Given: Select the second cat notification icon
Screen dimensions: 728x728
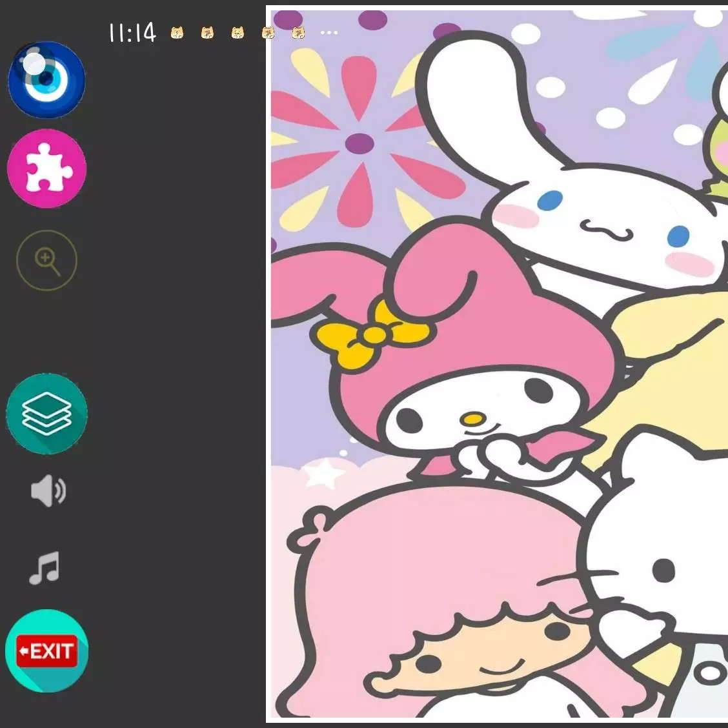Looking at the screenshot, I should tap(207, 32).
